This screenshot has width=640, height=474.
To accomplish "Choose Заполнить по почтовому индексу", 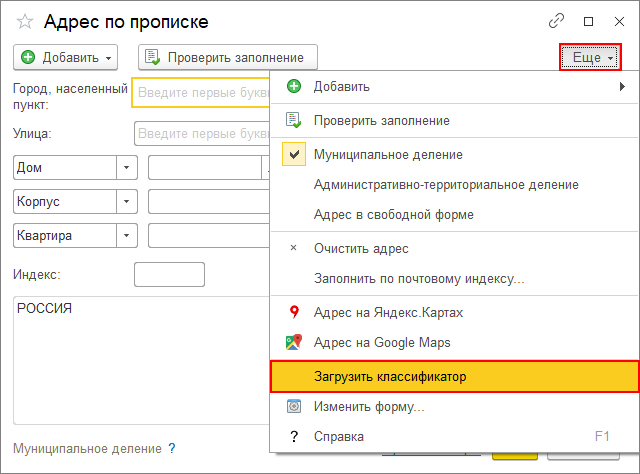I will click(x=418, y=278).
